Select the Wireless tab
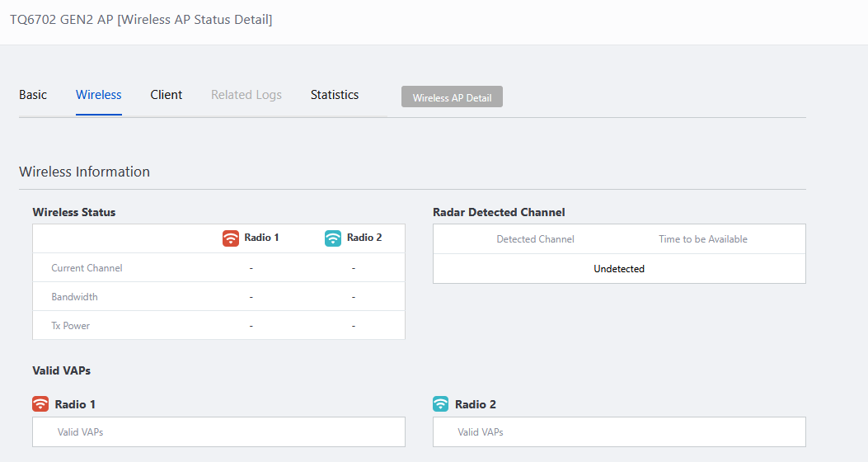 tap(99, 95)
